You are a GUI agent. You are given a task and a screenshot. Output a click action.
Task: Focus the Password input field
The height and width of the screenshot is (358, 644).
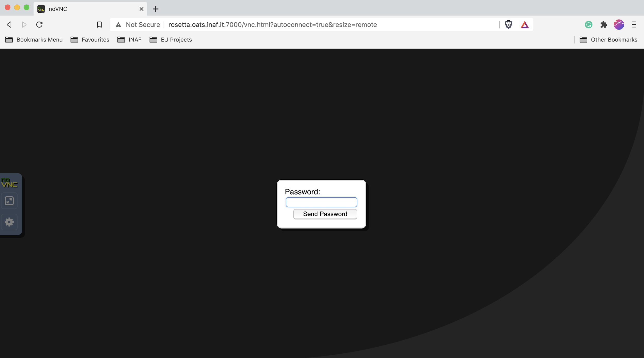[321, 202]
